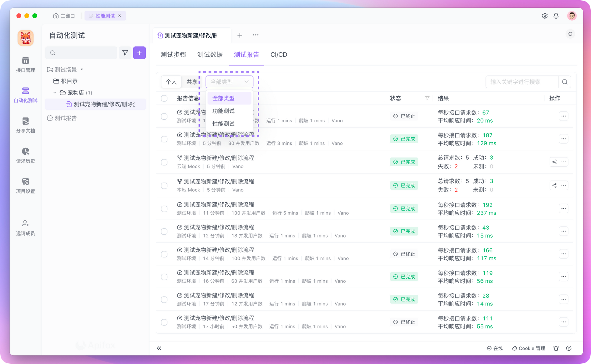The height and width of the screenshot is (364, 591).
Task: Open tab bar more options ellipsis
Action: (x=256, y=35)
